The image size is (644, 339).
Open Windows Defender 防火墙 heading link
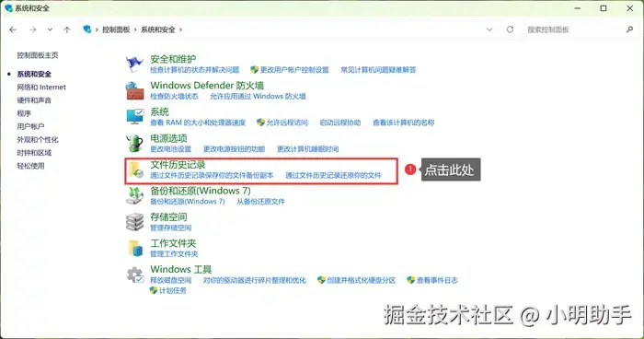click(207, 86)
